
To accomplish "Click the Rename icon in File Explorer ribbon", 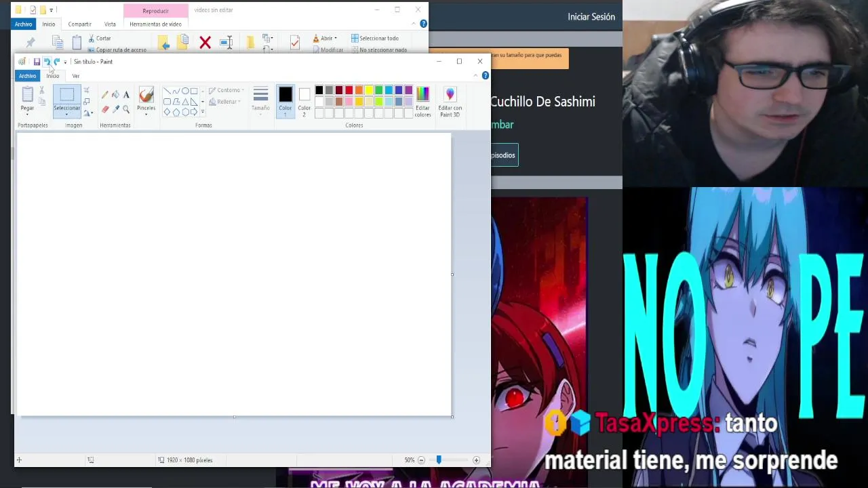I will coord(226,43).
